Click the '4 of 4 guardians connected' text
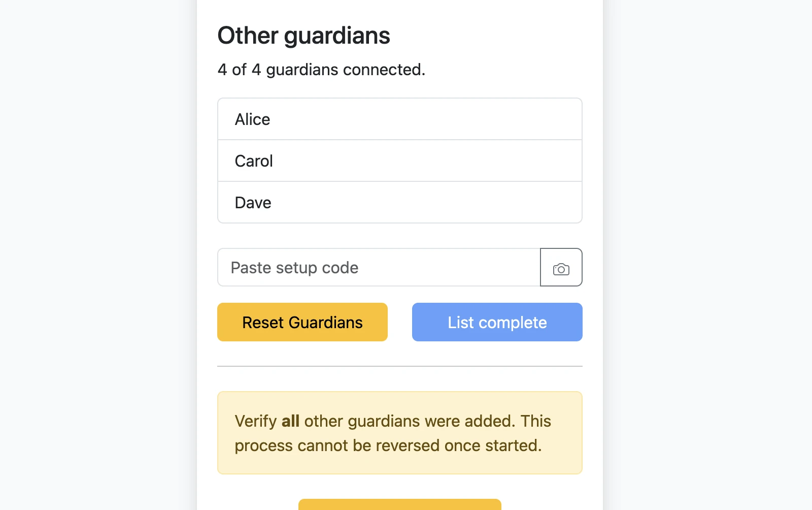This screenshot has width=812, height=510. pyautogui.click(x=321, y=70)
